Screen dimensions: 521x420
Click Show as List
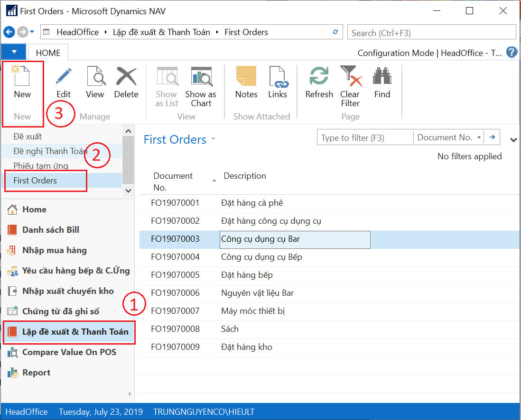[x=167, y=87]
